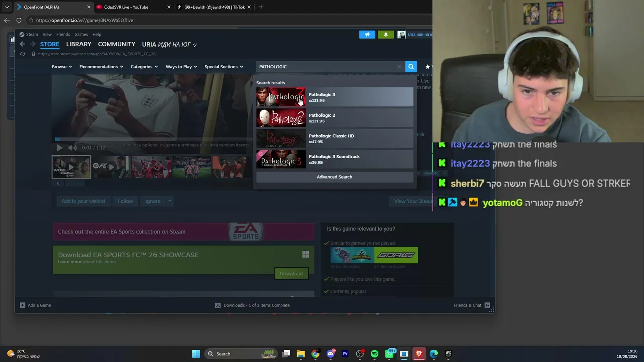Open the Steam user profile avatar
The width and height of the screenshot is (644, 362).
[x=401, y=34]
